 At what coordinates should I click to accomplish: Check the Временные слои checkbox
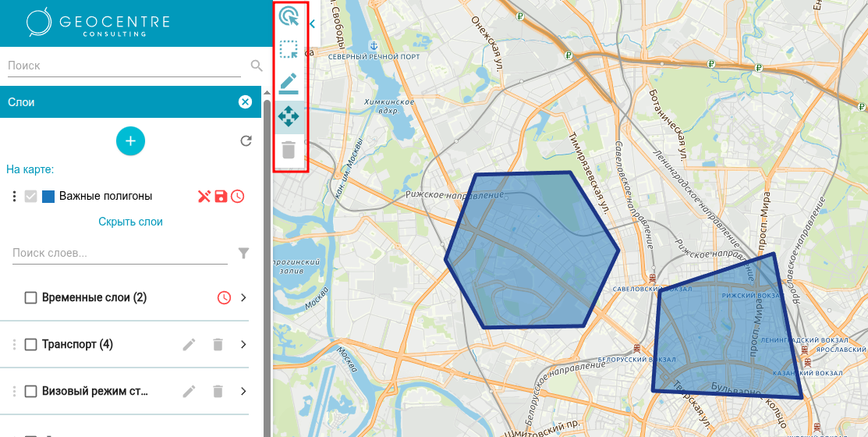pyautogui.click(x=30, y=298)
